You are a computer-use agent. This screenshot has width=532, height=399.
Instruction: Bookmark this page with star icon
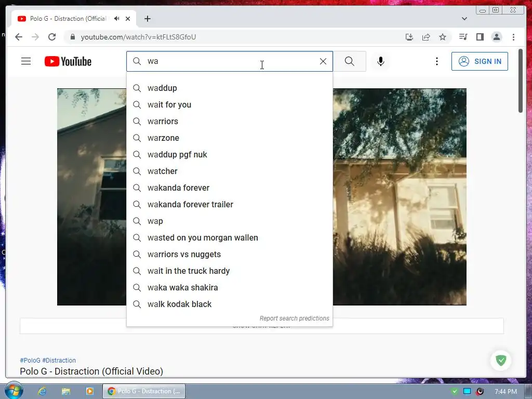(x=443, y=37)
